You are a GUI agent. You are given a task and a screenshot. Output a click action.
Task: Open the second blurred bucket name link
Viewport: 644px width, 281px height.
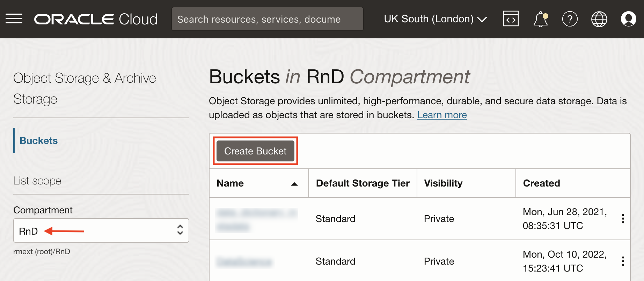(244, 261)
